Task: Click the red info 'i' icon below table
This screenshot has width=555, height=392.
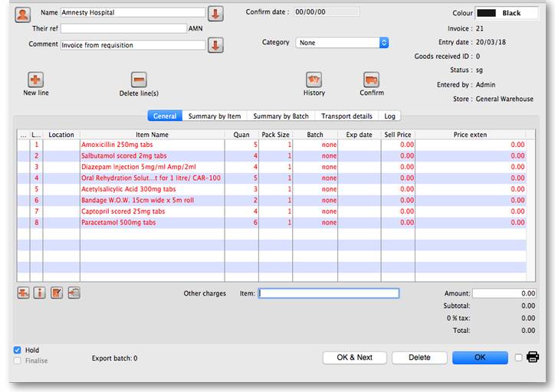Action: (x=40, y=293)
